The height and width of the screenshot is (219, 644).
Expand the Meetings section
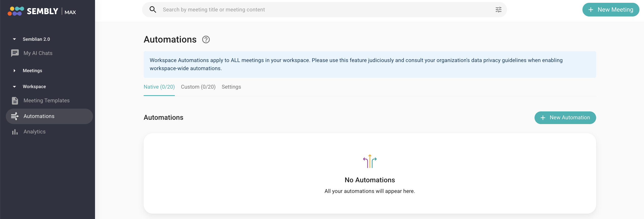[x=14, y=71]
